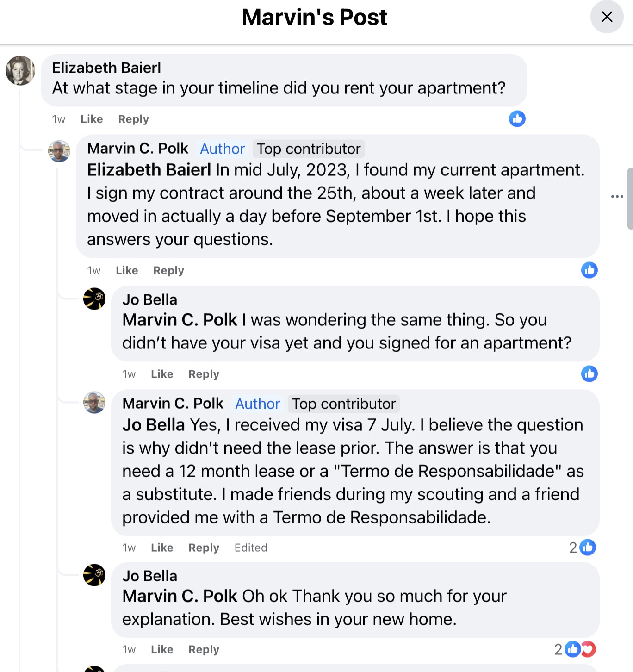This screenshot has width=633, height=672.
Task: Like Marvin's mid July 2023 reply
Action: click(x=127, y=271)
